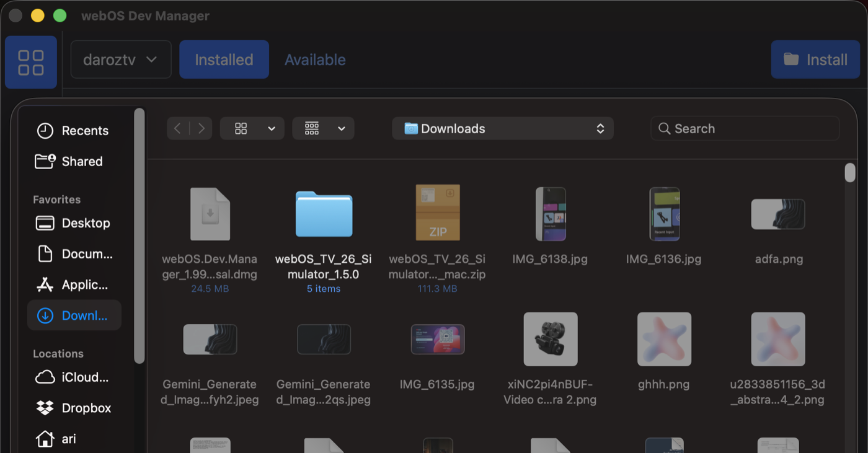
Task: Select the IMG_6138.jpg thumbnail
Action: (551, 214)
